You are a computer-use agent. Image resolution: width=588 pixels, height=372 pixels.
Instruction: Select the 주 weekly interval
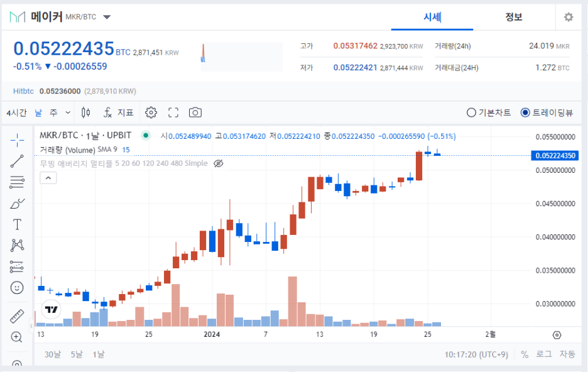[x=53, y=112]
